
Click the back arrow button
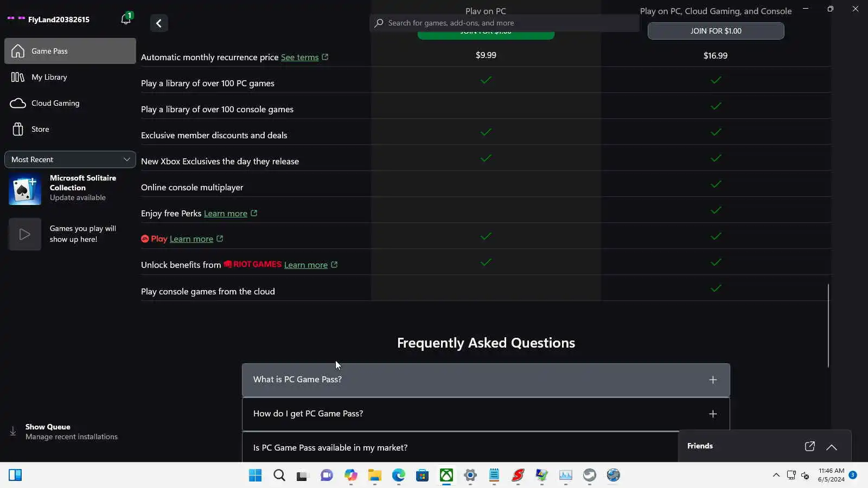(x=159, y=23)
